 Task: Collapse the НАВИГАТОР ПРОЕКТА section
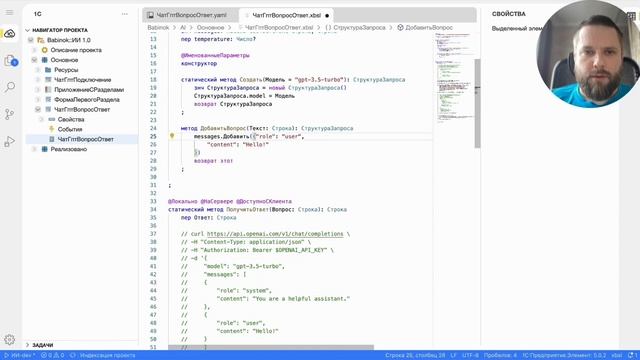click(x=28, y=30)
